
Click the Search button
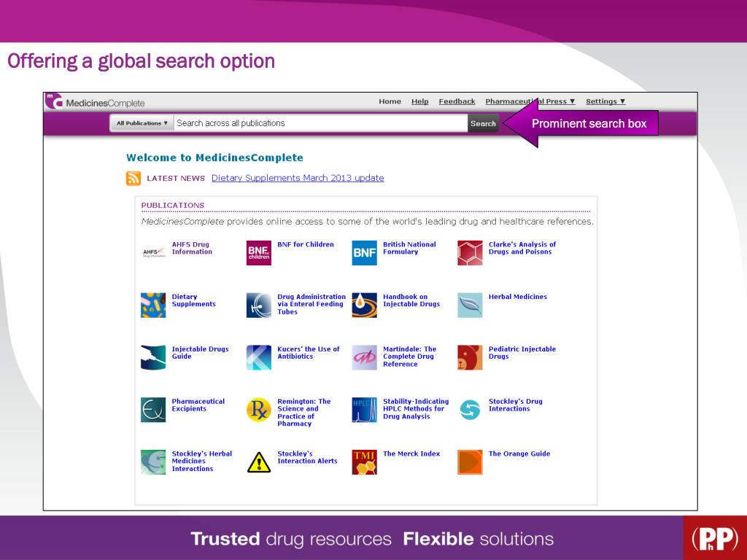pos(483,123)
